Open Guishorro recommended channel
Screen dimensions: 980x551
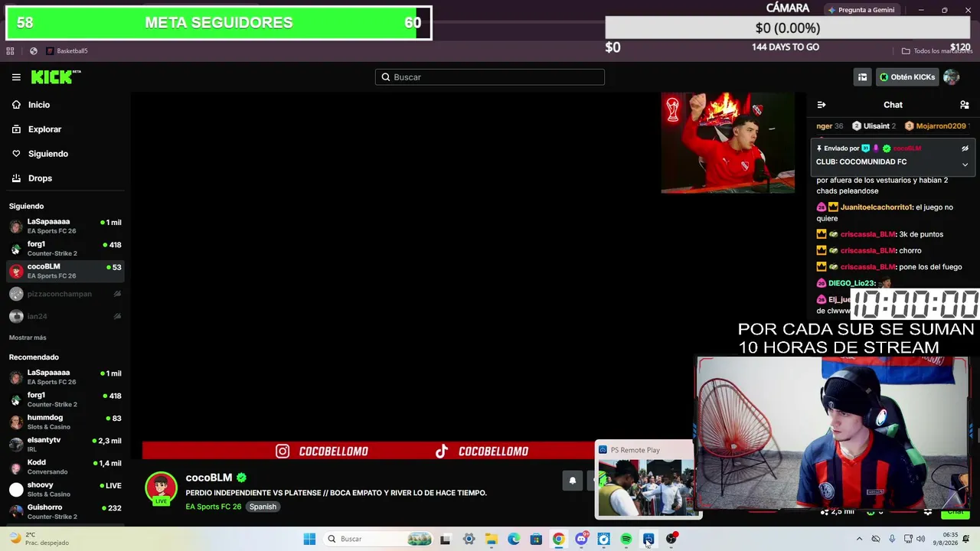[x=65, y=512]
